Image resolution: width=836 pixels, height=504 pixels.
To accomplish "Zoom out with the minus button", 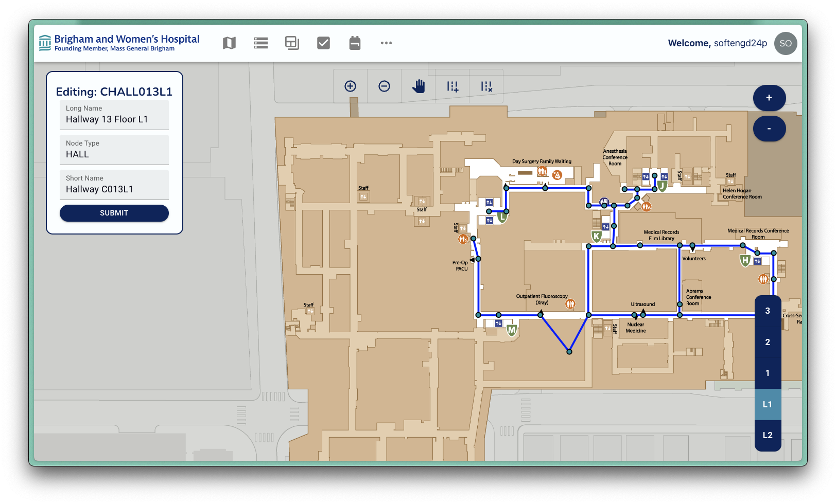I will (x=769, y=129).
